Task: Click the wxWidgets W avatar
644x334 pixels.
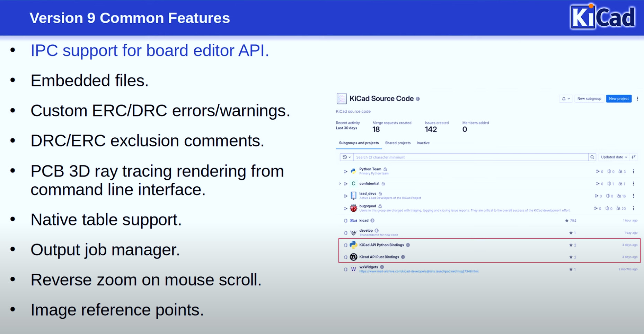Action: click(x=353, y=269)
